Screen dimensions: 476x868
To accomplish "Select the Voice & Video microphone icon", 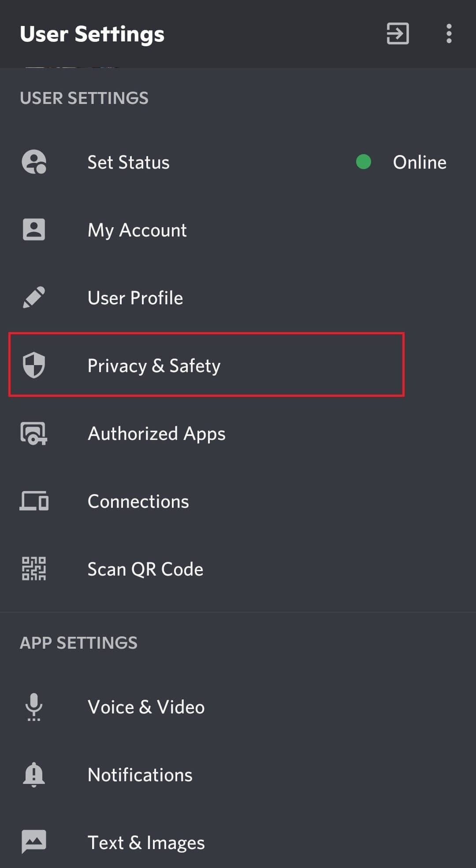I will click(33, 707).
